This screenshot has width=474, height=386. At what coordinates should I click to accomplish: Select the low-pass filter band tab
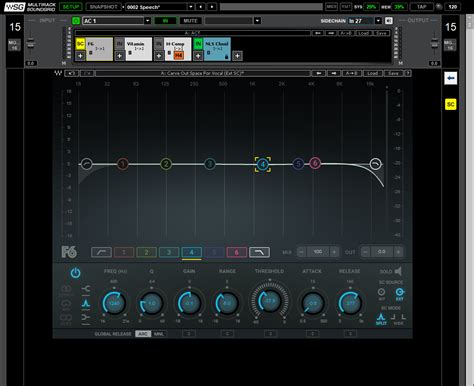tap(259, 252)
